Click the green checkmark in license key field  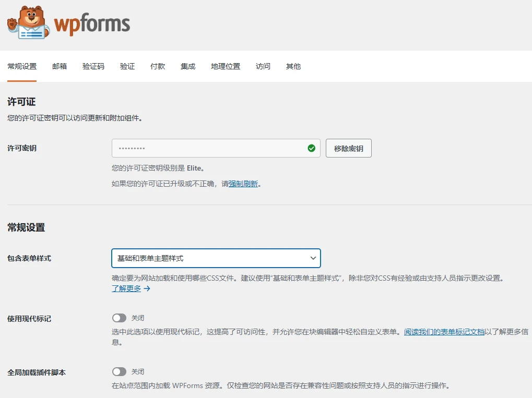312,148
